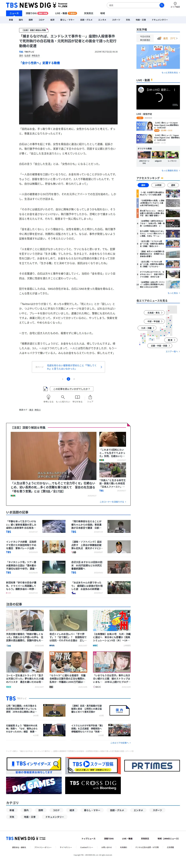Select the 深掘りDIG main tab
Screen dimensions: 186x868
pos(37,13)
